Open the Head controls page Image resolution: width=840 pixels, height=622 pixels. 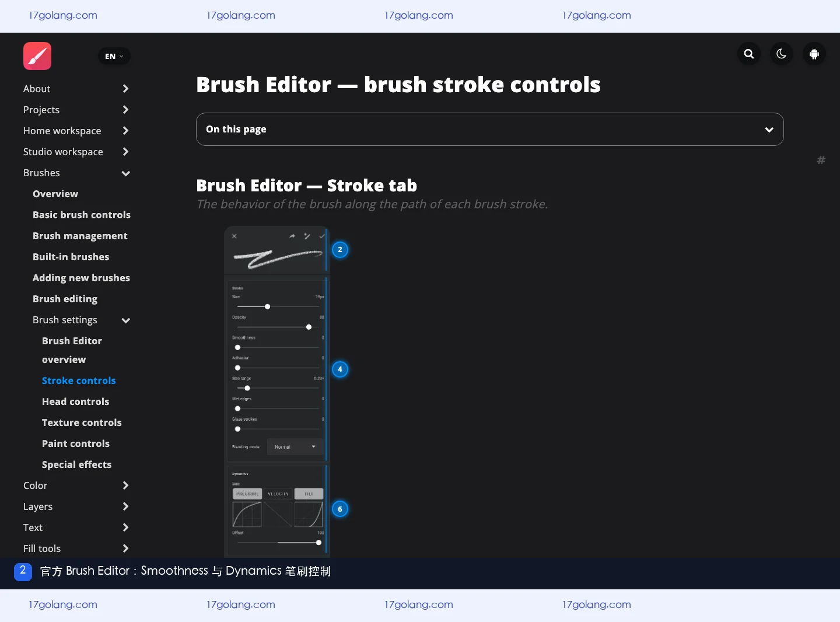click(x=76, y=401)
